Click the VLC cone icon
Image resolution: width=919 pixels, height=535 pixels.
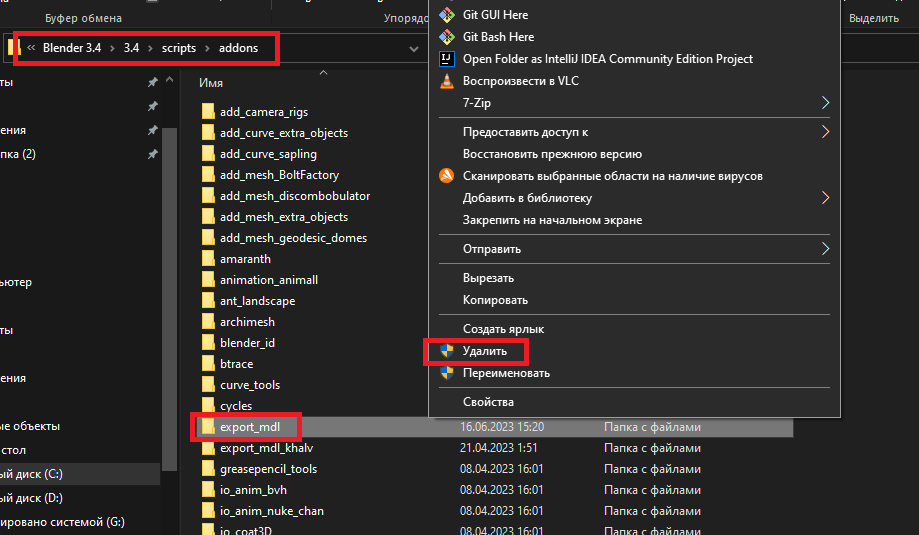pos(447,81)
